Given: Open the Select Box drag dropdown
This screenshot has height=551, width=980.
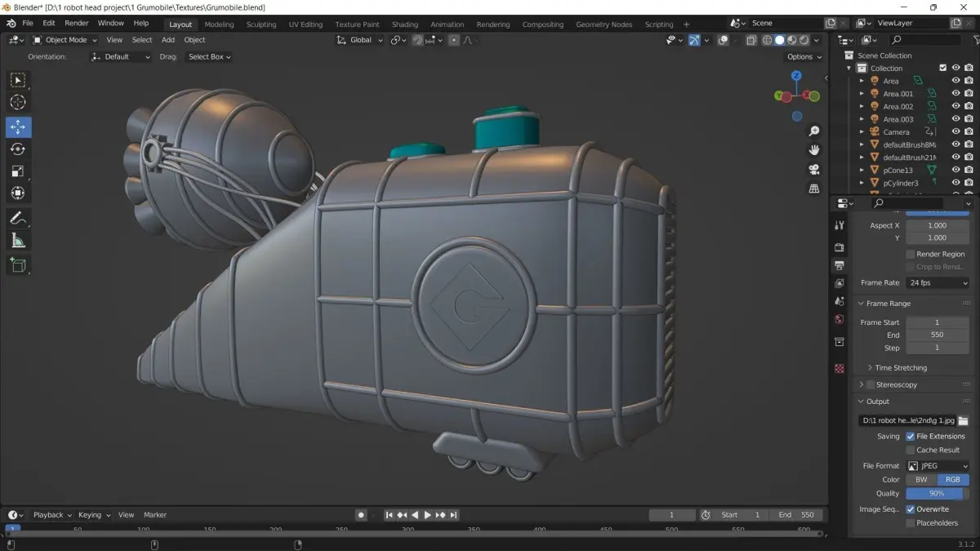Looking at the screenshot, I should pyautogui.click(x=208, y=57).
